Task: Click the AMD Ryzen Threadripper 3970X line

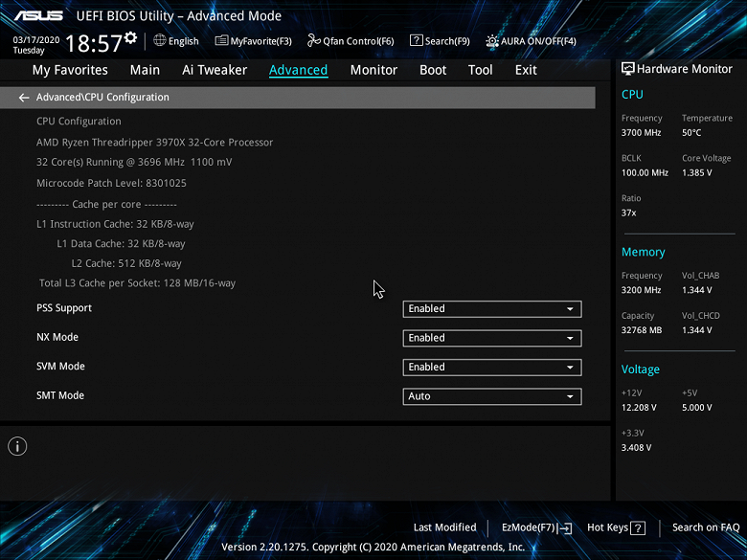Action: click(155, 143)
